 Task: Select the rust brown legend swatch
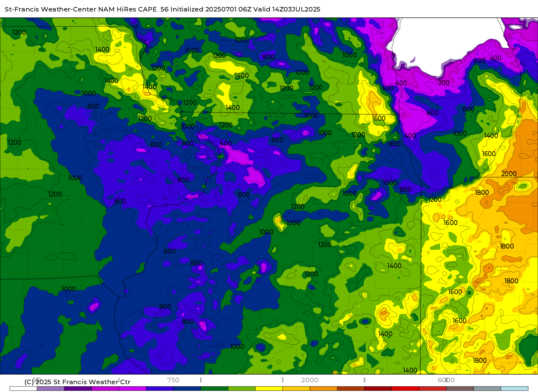click(x=351, y=389)
